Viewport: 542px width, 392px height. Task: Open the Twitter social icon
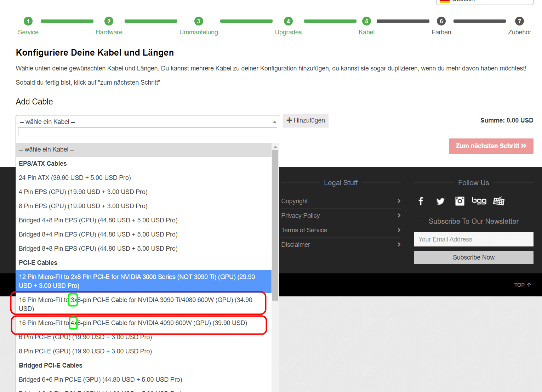[440, 201]
